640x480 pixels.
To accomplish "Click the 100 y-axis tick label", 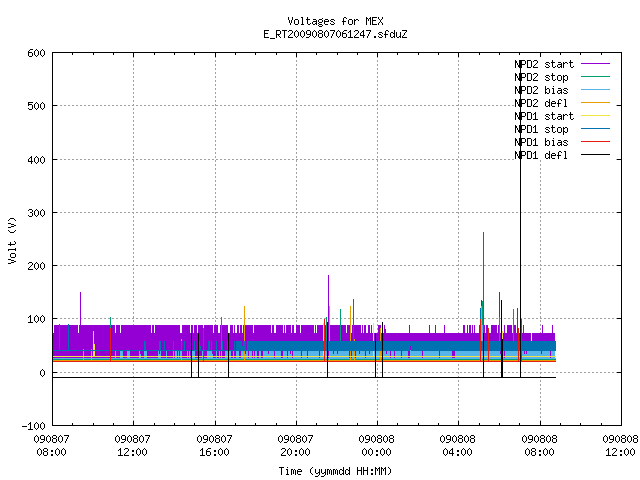I will [36, 319].
